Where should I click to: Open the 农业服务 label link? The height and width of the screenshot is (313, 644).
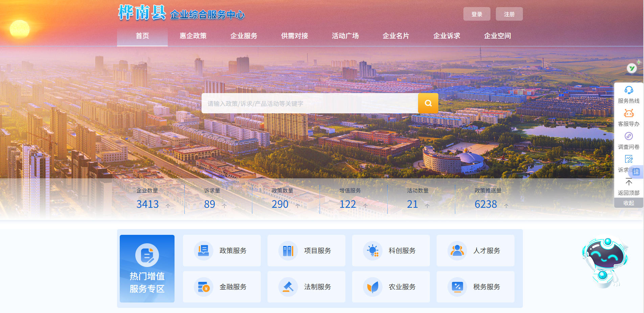click(x=402, y=287)
